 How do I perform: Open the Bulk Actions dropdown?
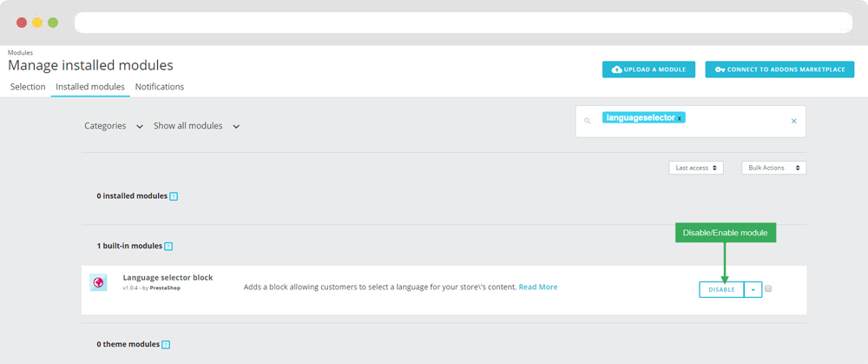(x=773, y=168)
